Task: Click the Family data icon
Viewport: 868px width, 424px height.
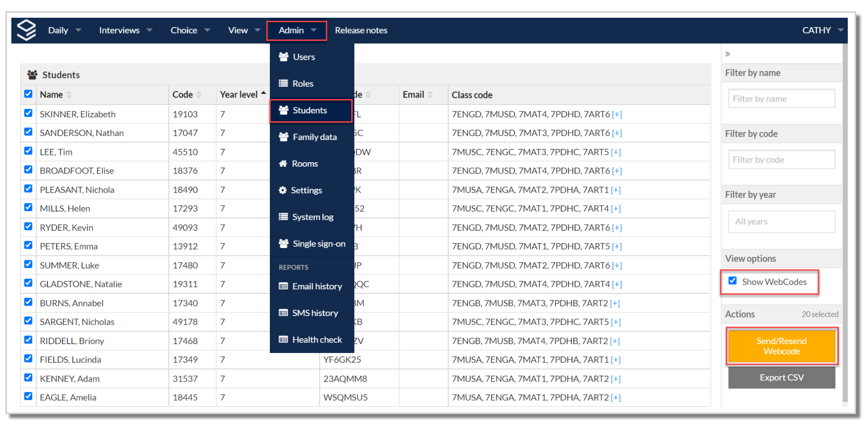Action: pyautogui.click(x=283, y=137)
